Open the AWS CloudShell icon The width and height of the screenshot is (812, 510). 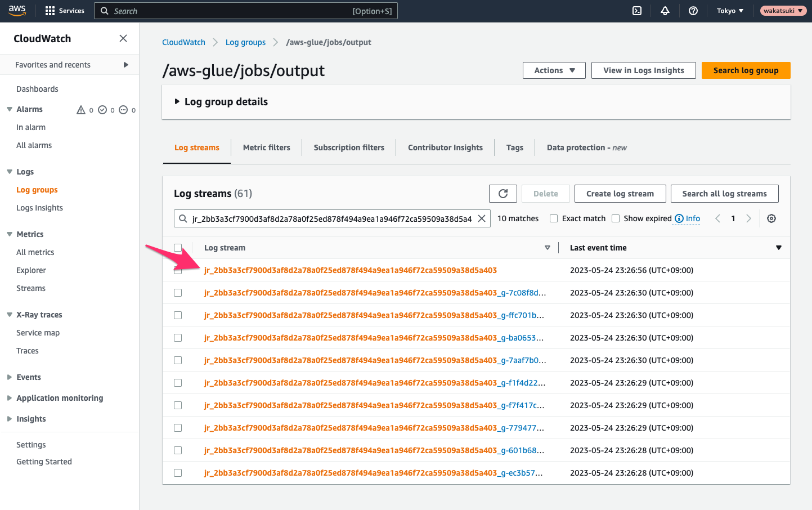coord(637,11)
